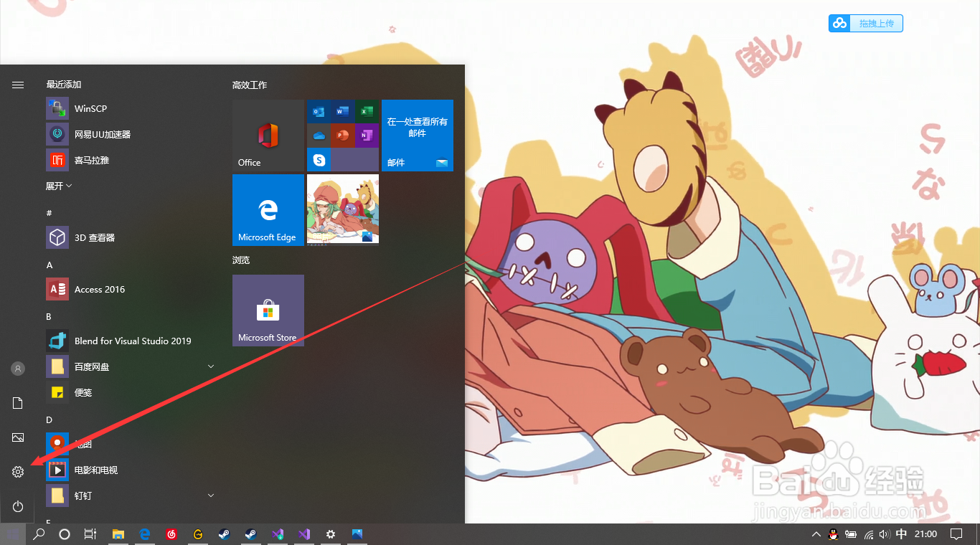Viewport: 980px width, 545px height.
Task: Open the Microsoft Store tile
Action: [x=268, y=311]
